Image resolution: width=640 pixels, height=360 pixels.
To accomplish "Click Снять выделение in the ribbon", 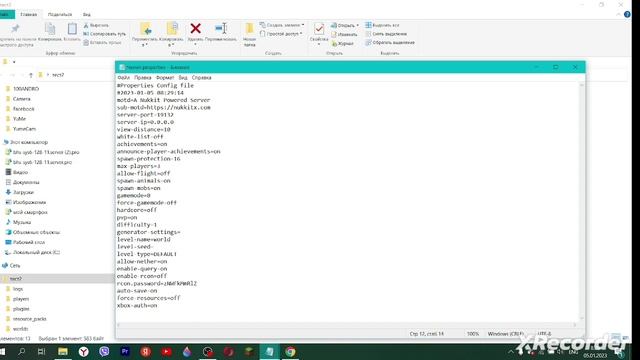I will coord(386,34).
